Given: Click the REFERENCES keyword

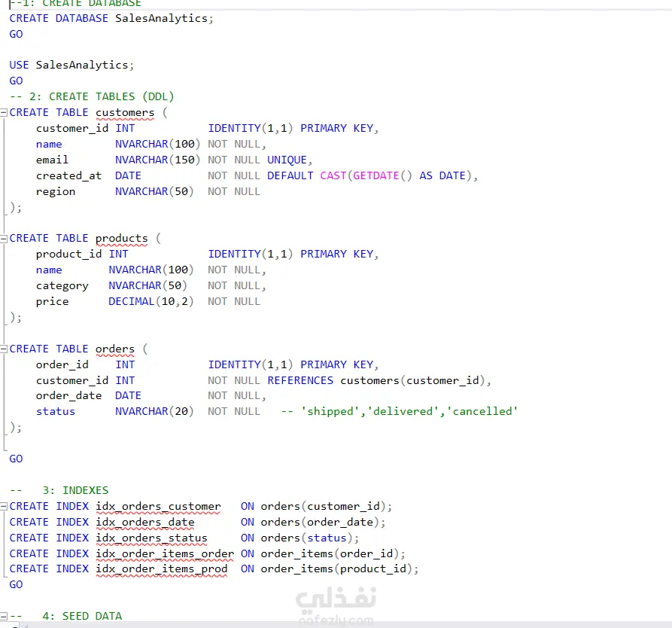Looking at the screenshot, I should point(300,380).
